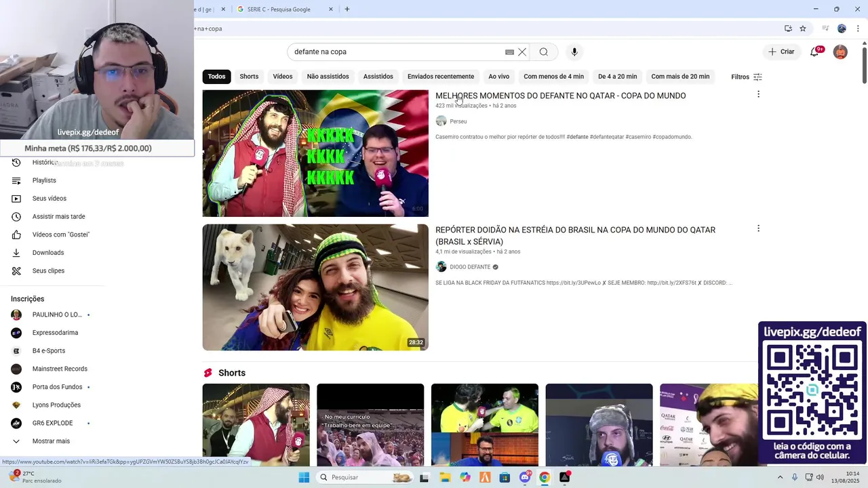
Task: Open options for REPÓRTER DOIDÃO video
Action: [758, 228]
